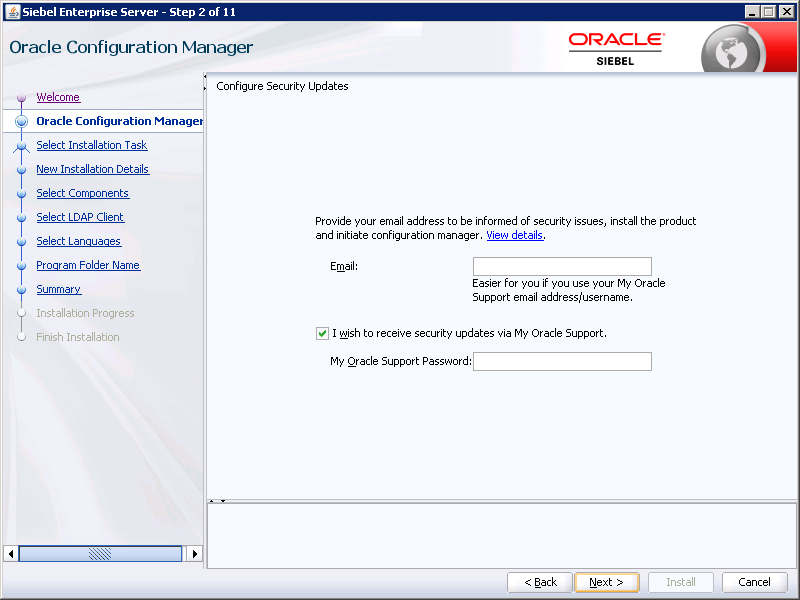Click the Welcome step bullet icon
Image resolution: width=800 pixels, height=600 pixels.
[21, 97]
